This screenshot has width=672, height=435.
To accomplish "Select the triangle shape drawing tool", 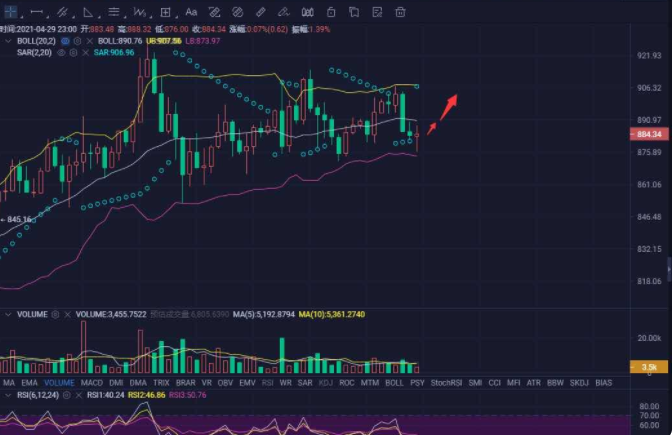I will 88,12.
